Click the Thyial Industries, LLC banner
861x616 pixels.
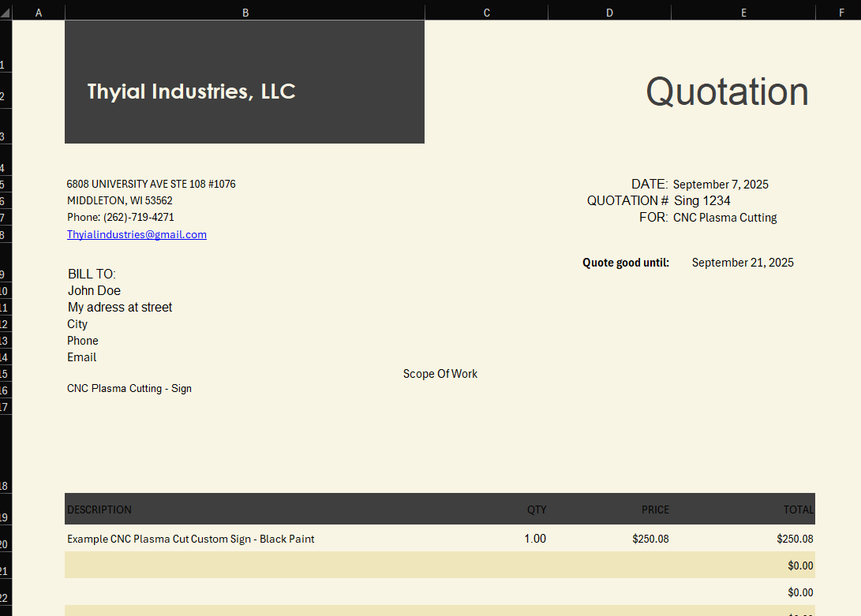245,82
